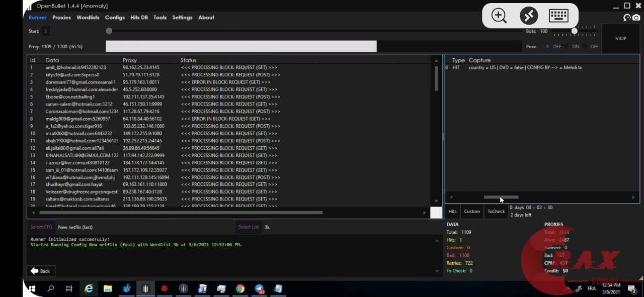The image size is (644, 297).
Task: Open the Proxies menu tab
Action: (61, 17)
